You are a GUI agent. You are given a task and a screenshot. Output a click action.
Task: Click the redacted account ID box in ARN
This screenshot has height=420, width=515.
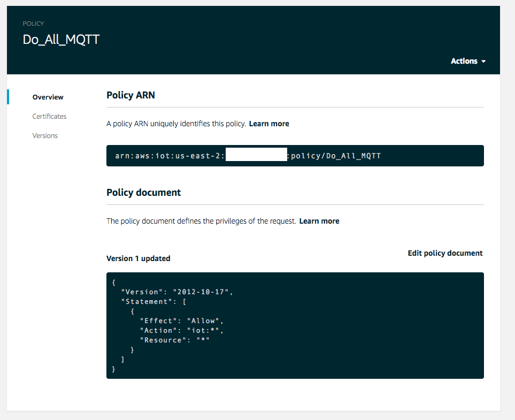(x=256, y=155)
